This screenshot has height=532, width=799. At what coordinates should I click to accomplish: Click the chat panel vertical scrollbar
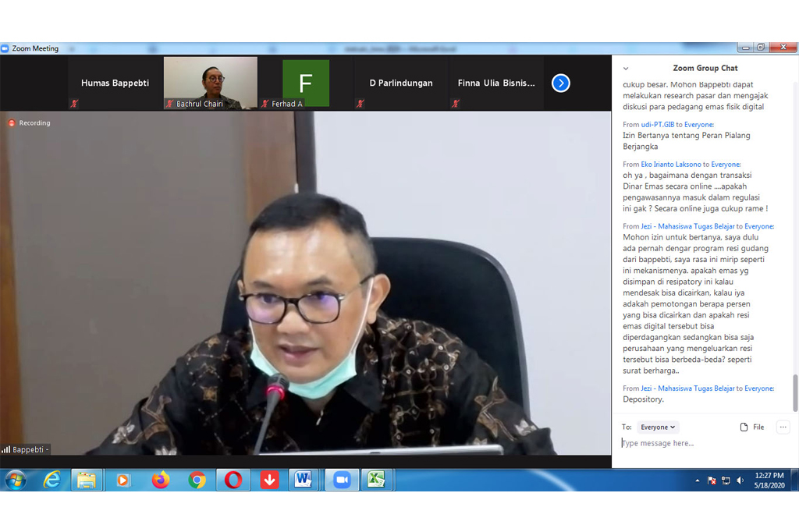coord(795,392)
